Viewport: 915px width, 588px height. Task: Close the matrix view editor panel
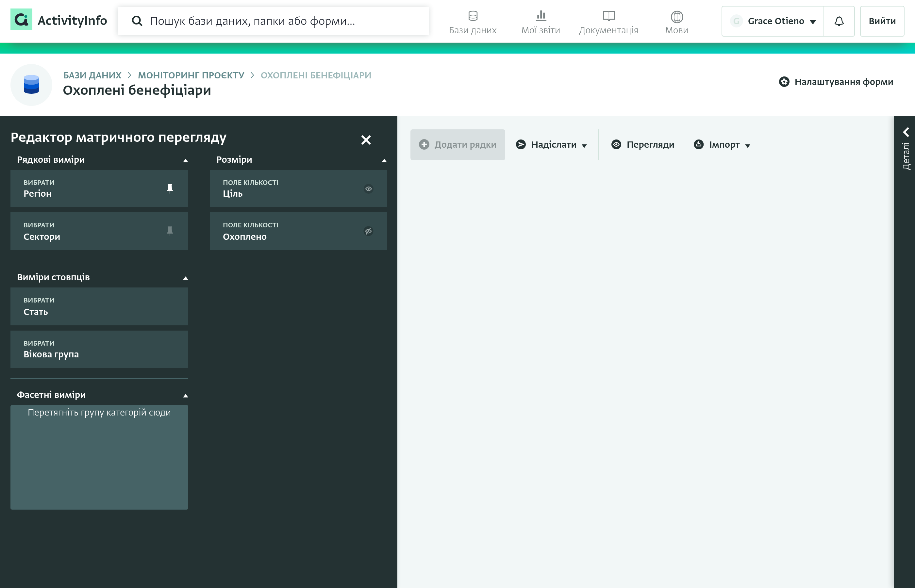pos(366,140)
